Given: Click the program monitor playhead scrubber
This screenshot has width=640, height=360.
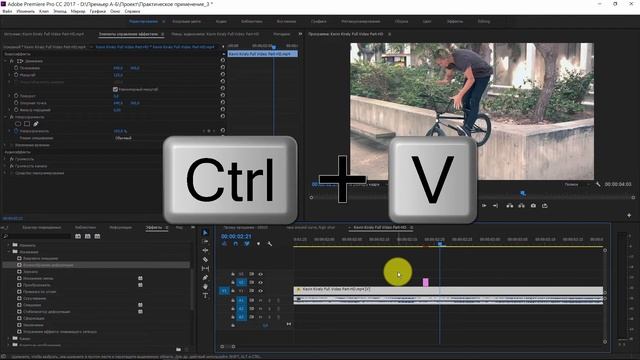Looking at the screenshot, I should point(523,193).
